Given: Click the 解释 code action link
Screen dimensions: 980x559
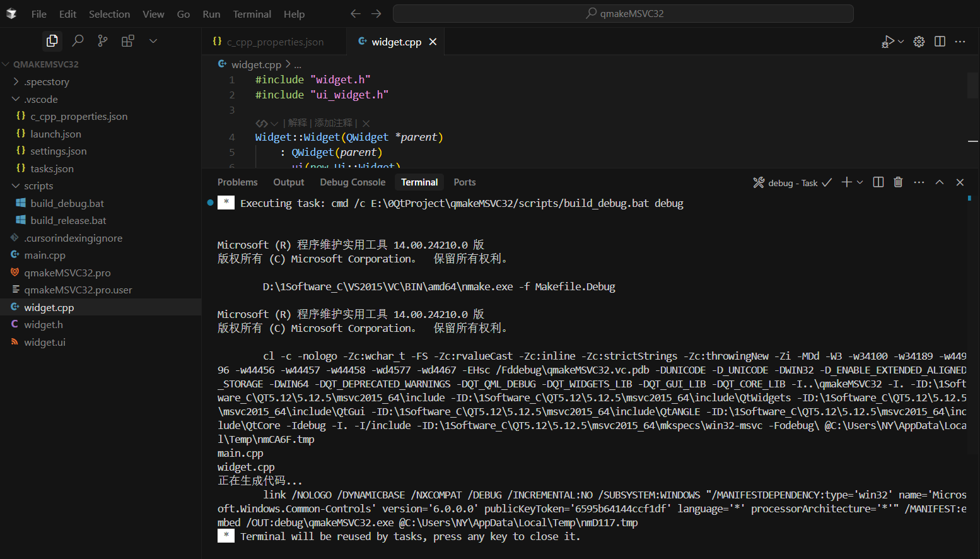Looking at the screenshot, I should pos(296,123).
